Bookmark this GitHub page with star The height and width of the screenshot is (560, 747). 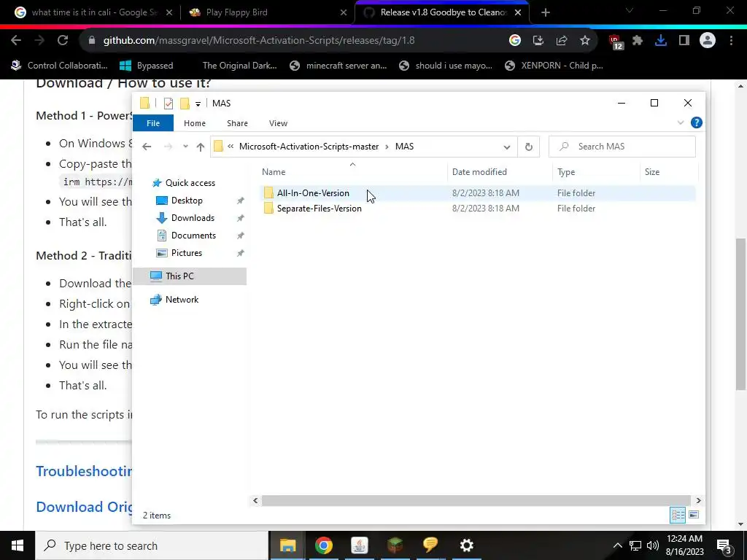pos(584,41)
